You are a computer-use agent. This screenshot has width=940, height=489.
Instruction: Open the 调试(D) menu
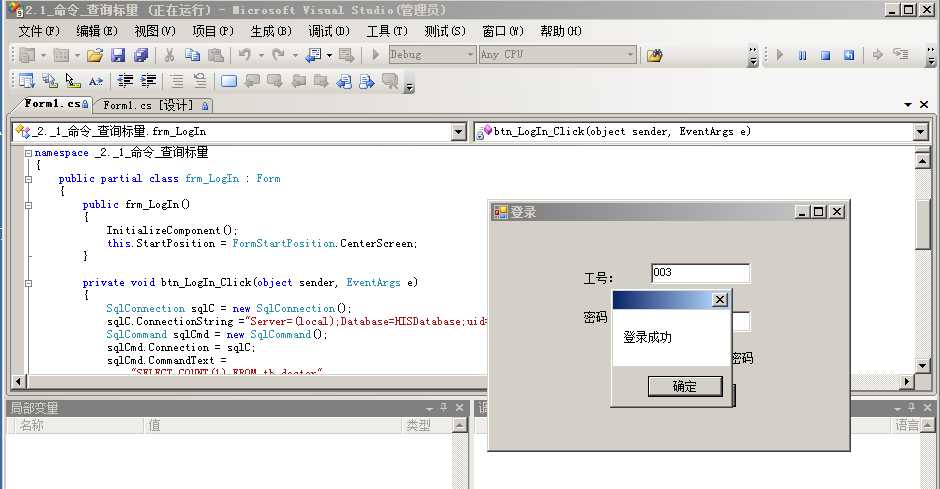pos(329,31)
